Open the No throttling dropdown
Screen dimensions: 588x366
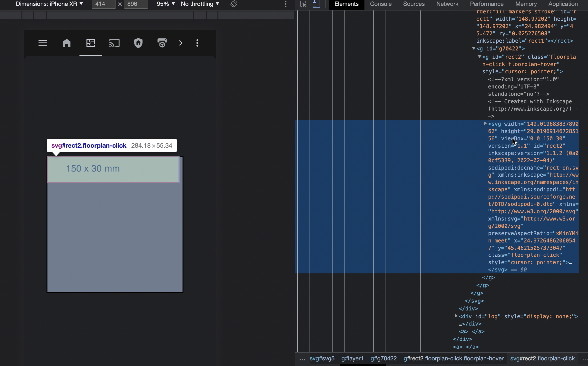[200, 4]
